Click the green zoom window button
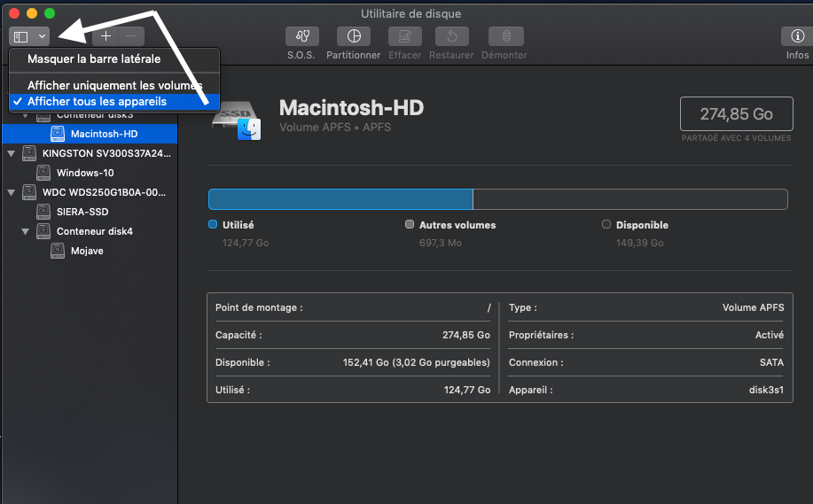This screenshot has height=504, width=813. pyautogui.click(x=50, y=13)
